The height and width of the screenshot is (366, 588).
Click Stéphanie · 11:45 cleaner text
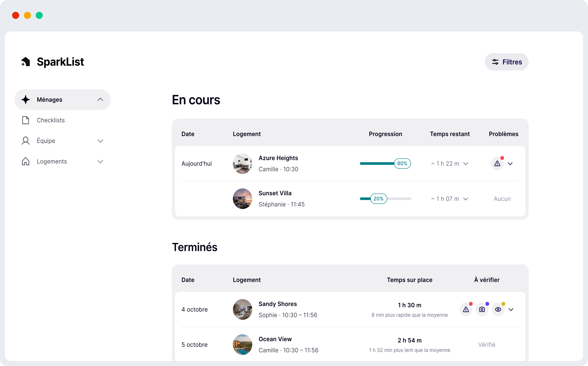282,204
